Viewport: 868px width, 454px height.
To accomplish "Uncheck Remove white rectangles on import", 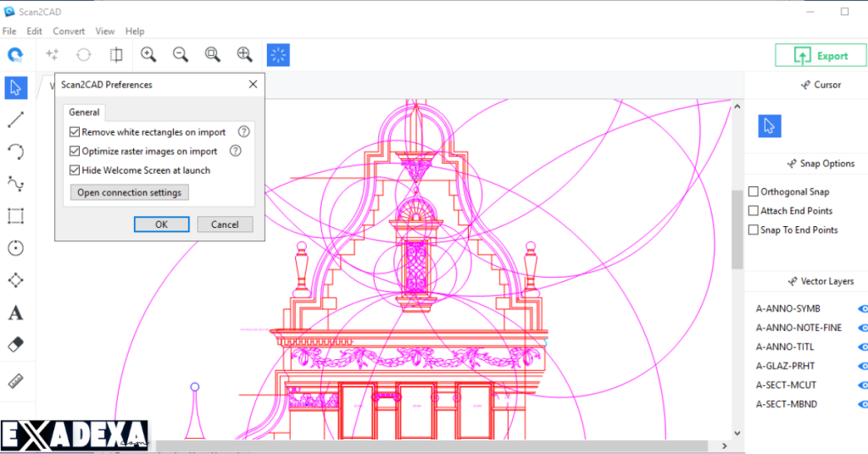I will [x=75, y=131].
